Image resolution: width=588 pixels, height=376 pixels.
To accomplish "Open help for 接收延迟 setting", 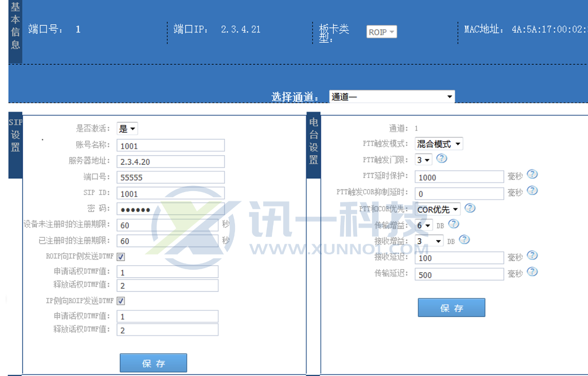I will pyautogui.click(x=532, y=255).
